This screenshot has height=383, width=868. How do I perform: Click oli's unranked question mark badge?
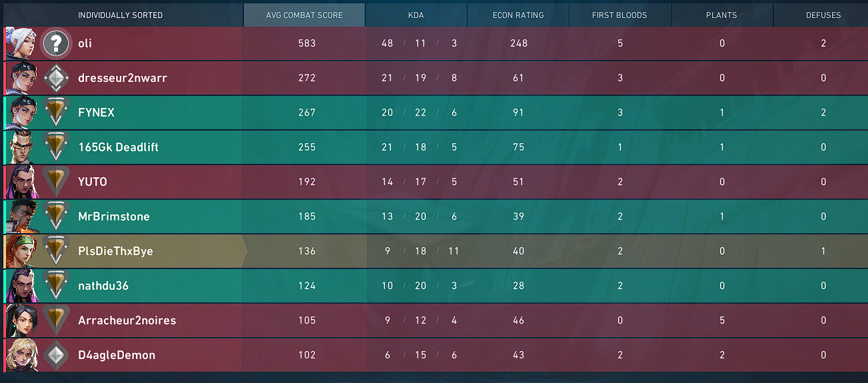pyautogui.click(x=56, y=44)
